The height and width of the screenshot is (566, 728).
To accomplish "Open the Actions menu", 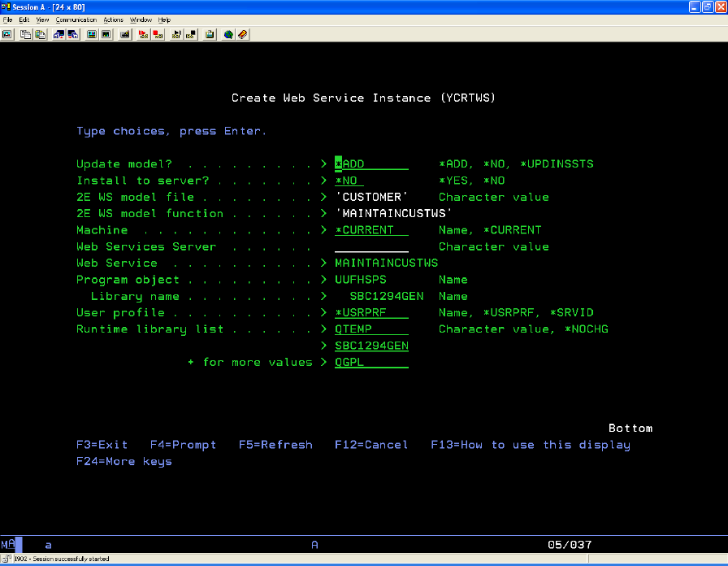I will (x=113, y=20).
